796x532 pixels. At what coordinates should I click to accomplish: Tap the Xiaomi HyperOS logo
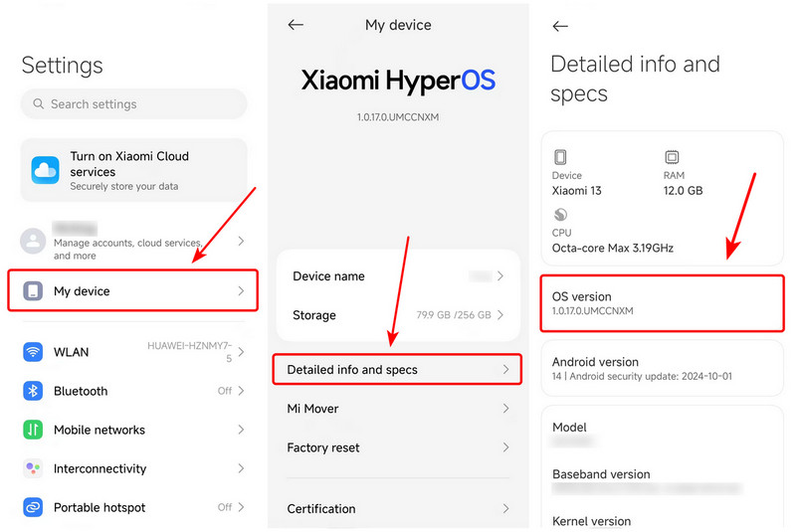pyautogui.click(x=398, y=81)
